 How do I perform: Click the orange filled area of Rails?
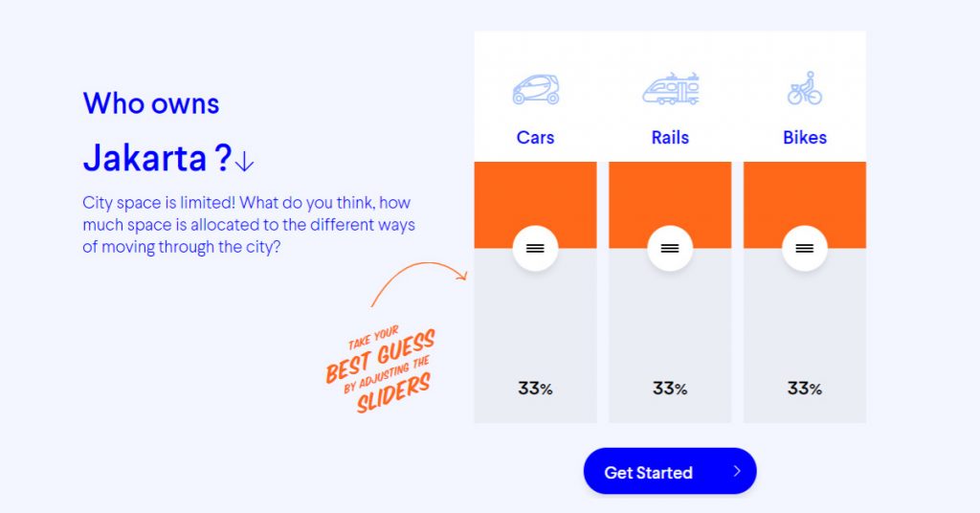[x=670, y=193]
